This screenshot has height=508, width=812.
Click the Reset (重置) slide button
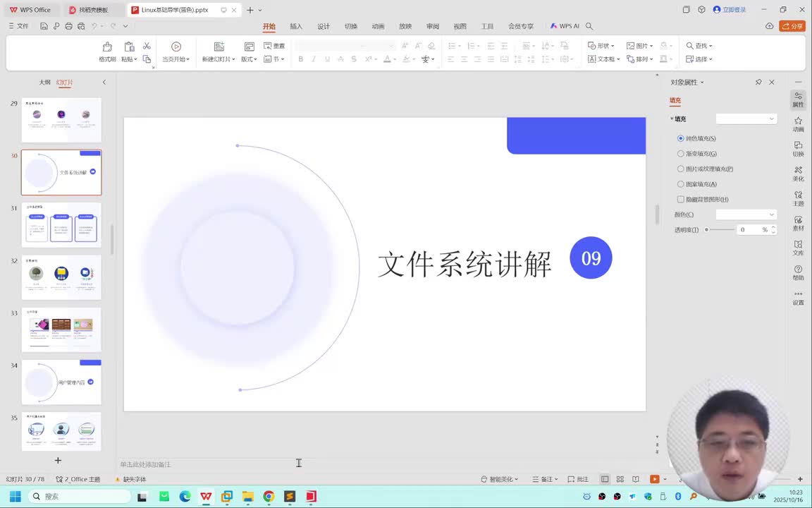[x=274, y=46]
